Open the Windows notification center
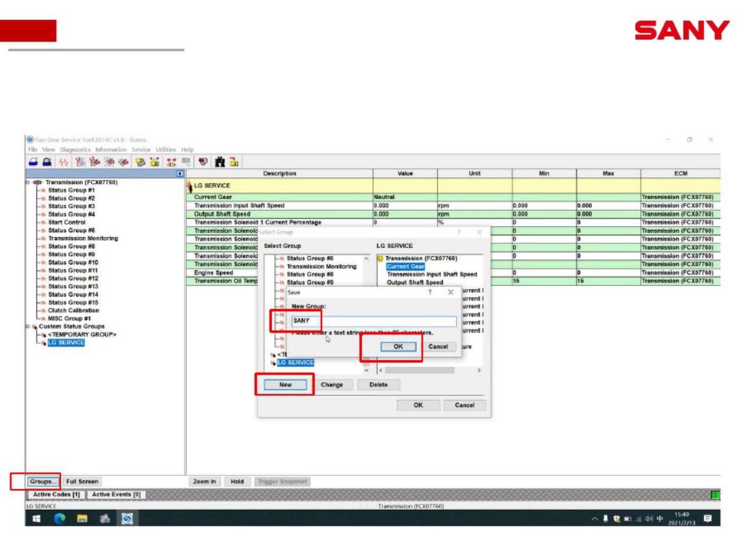Viewport: 747px width, 560px height. [708, 519]
